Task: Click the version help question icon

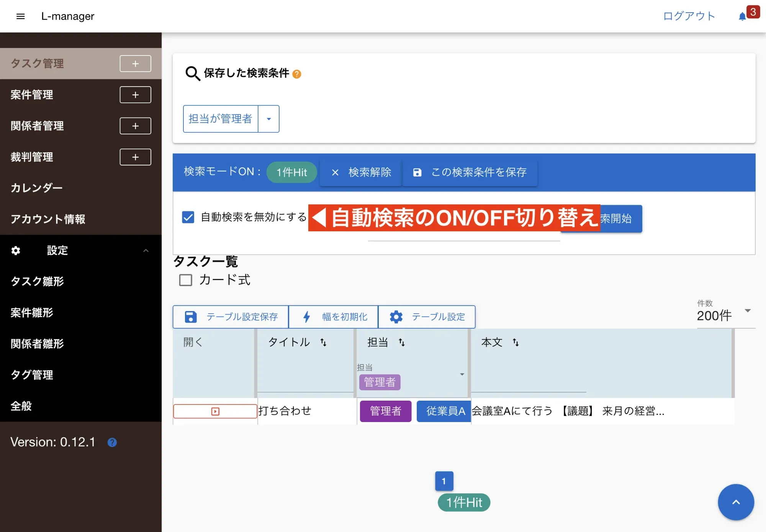Action: [x=112, y=442]
